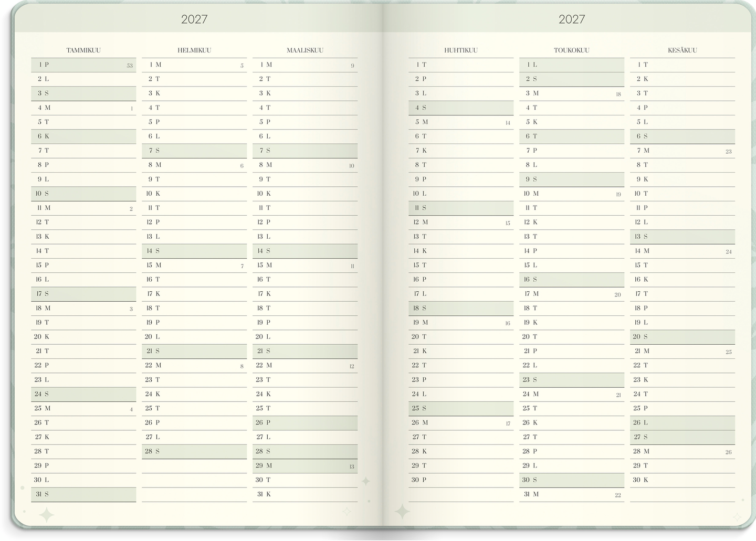The height and width of the screenshot is (541, 756).
Task: Click week number 14 in Huhtikuu
Action: [x=508, y=123]
